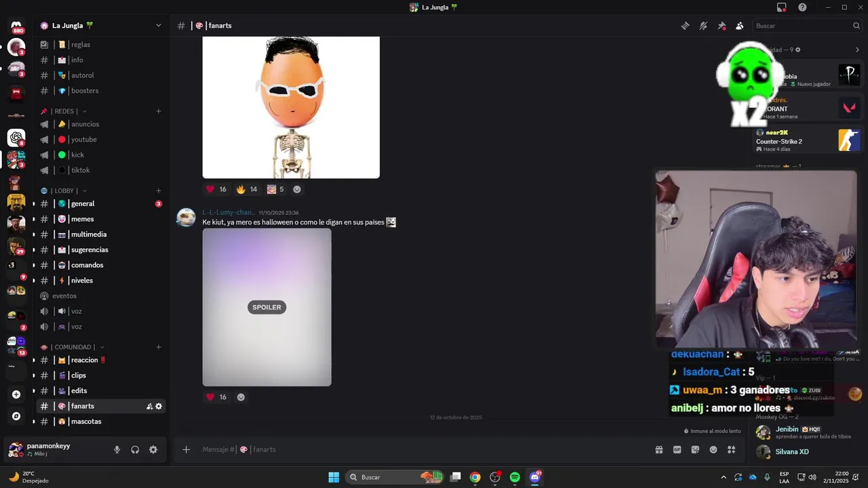Click the Buscar search box in Discord
Screen dimensions: 868x488
click(x=807, y=26)
